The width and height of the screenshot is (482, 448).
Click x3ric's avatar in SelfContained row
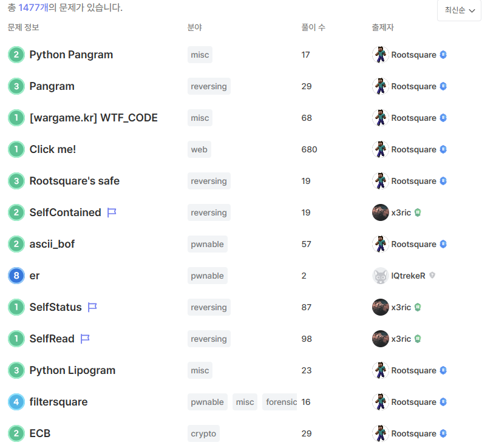click(380, 212)
